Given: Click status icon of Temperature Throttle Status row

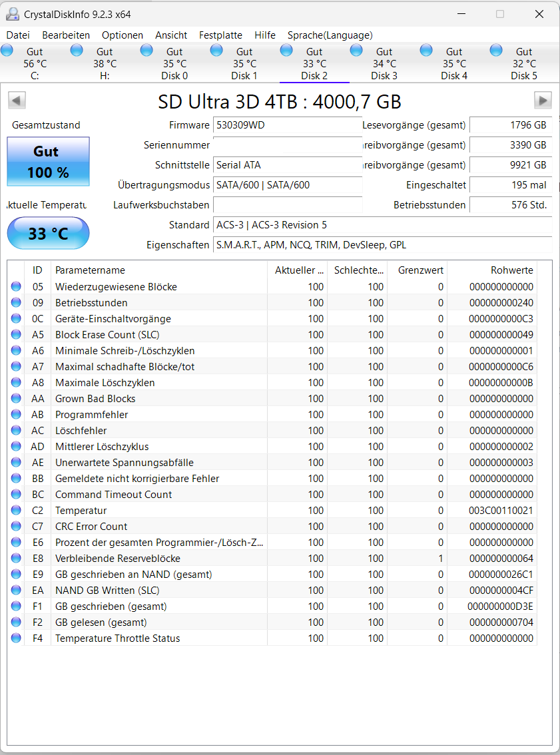Looking at the screenshot, I should click(16, 638).
